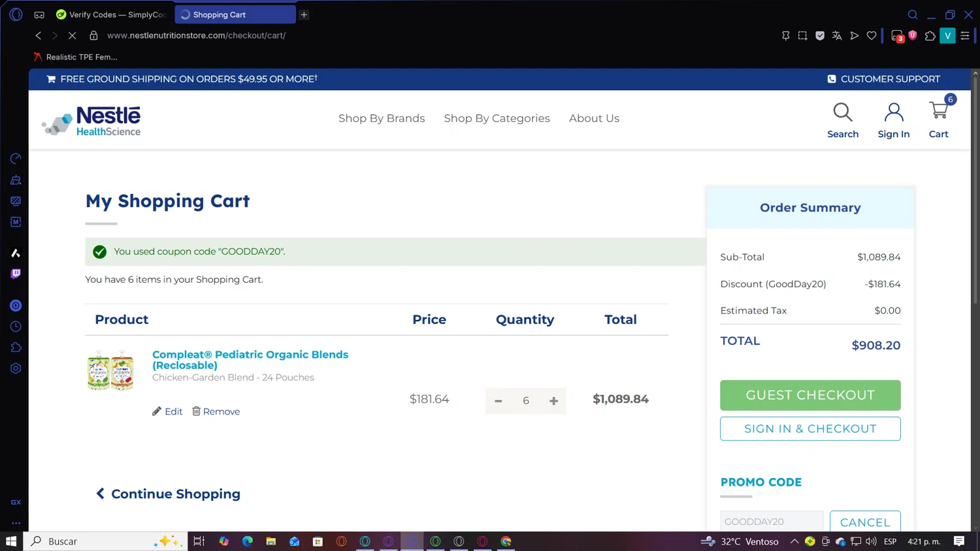Viewport: 980px width, 551px height.
Task: Open the pink U shield extension
Action: [x=913, y=35]
